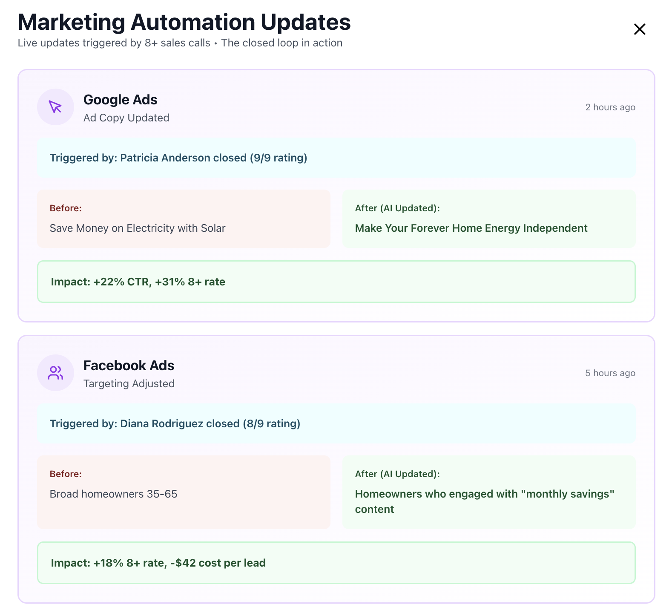Screen dimensions: 672x616
Task: Select the Google Ads card title
Action: click(121, 100)
